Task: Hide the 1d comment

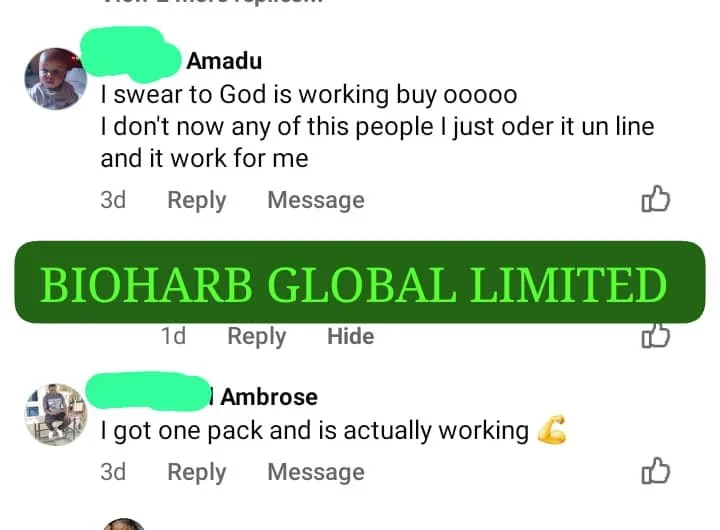Action: (x=350, y=336)
